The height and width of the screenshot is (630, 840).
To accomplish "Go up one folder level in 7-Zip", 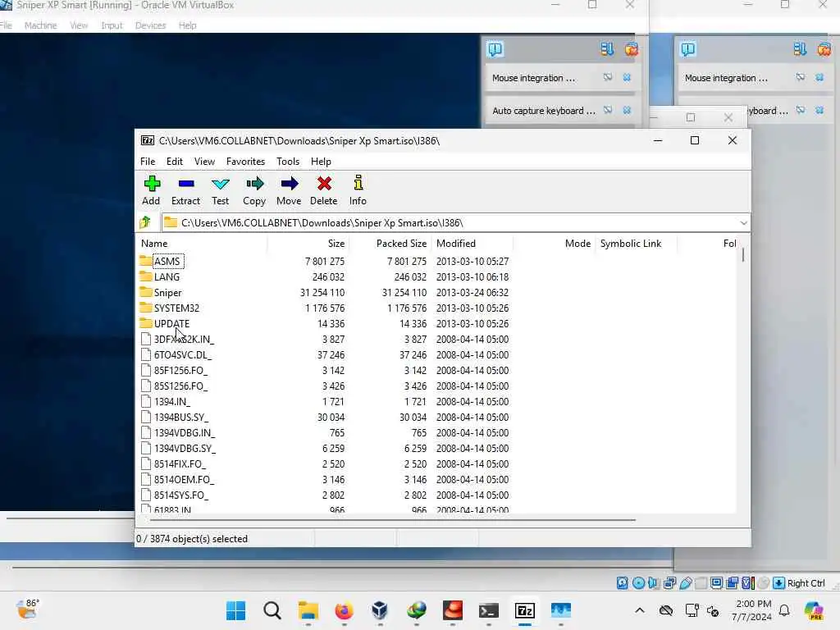I will 144,222.
